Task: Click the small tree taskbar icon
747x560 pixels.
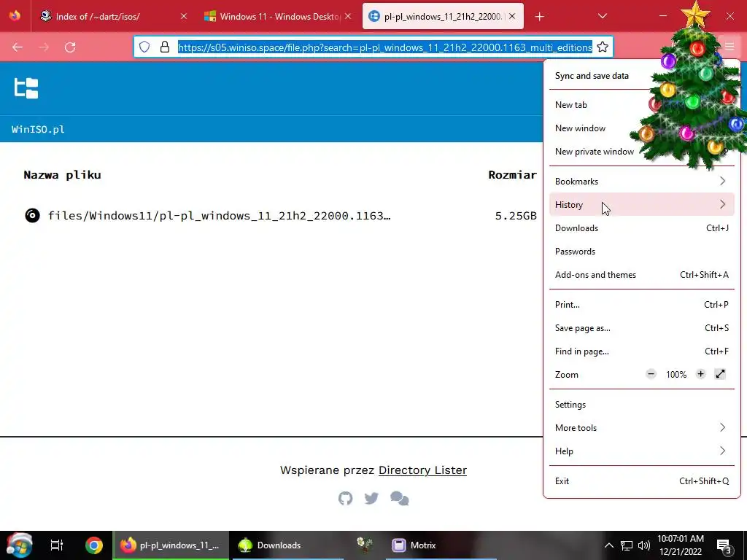Action: pos(365,545)
